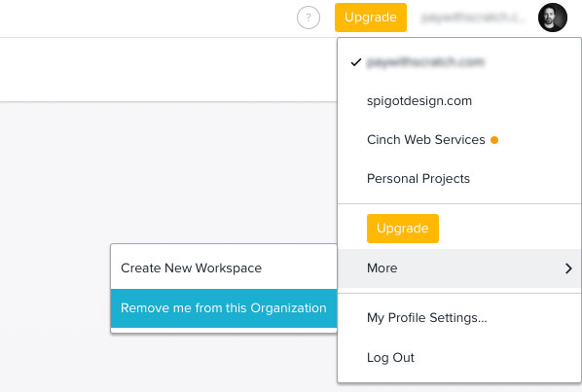This screenshot has height=392, width=582.
Task: Expand the More submenu item
Action: tap(459, 268)
